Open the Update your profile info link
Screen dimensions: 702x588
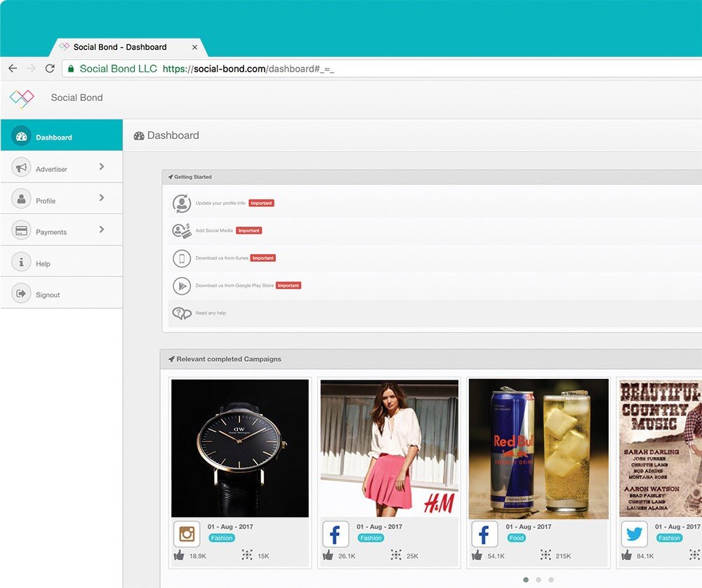pos(220,203)
